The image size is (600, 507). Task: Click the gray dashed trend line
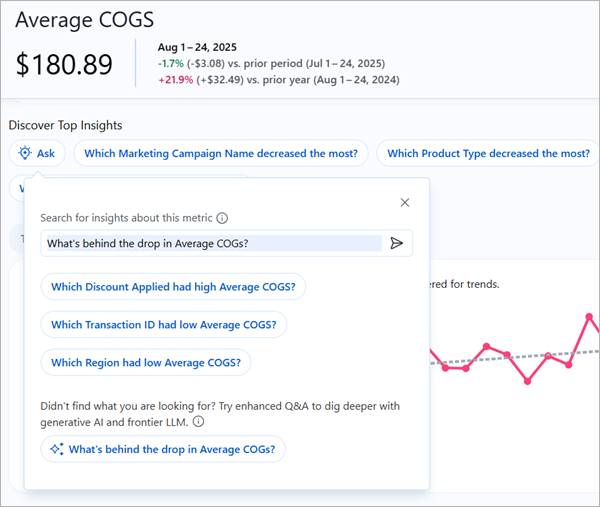[x=590, y=352]
